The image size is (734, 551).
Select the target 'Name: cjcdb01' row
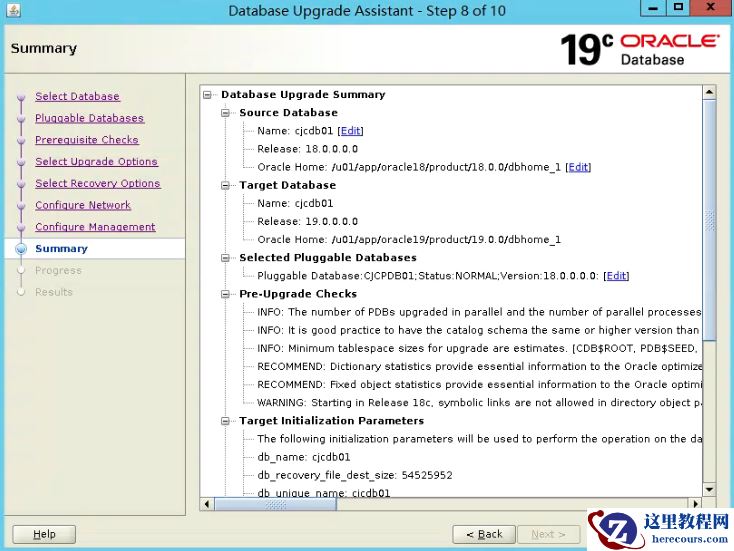click(x=295, y=204)
